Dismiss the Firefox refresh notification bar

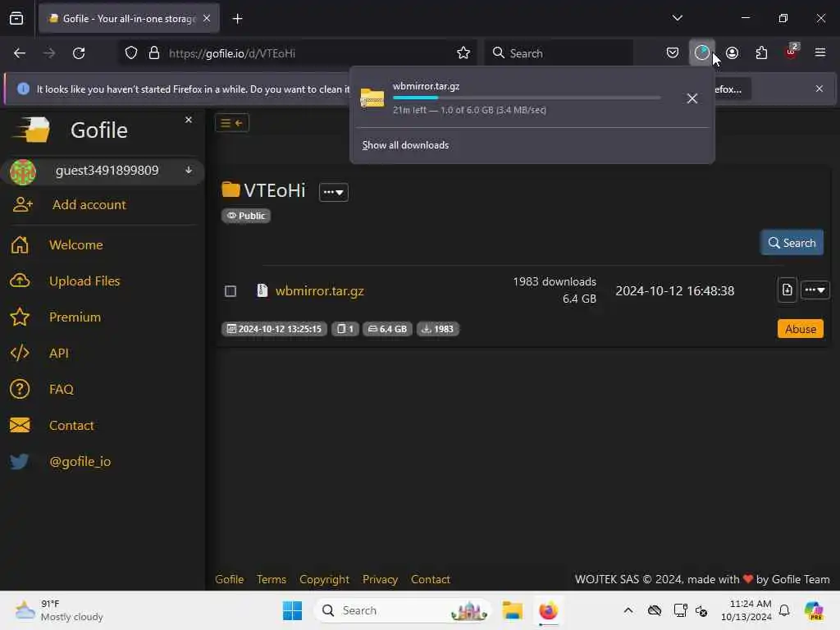(x=819, y=89)
